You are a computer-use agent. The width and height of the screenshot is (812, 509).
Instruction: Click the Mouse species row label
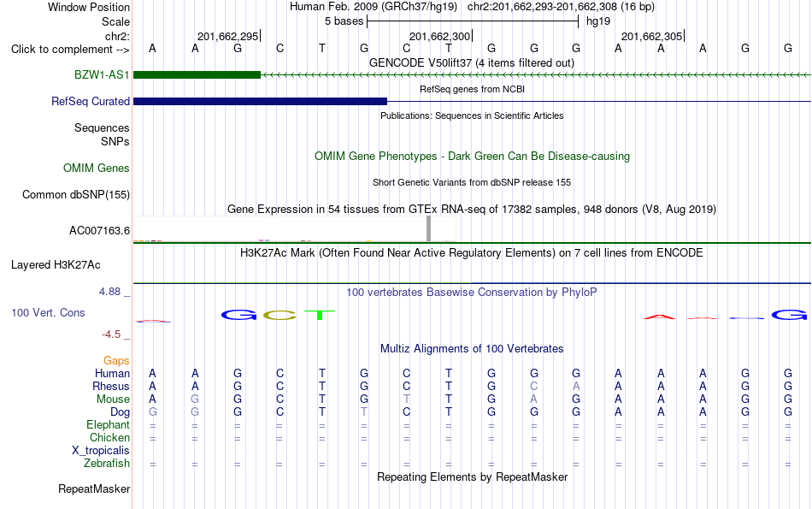(x=113, y=400)
